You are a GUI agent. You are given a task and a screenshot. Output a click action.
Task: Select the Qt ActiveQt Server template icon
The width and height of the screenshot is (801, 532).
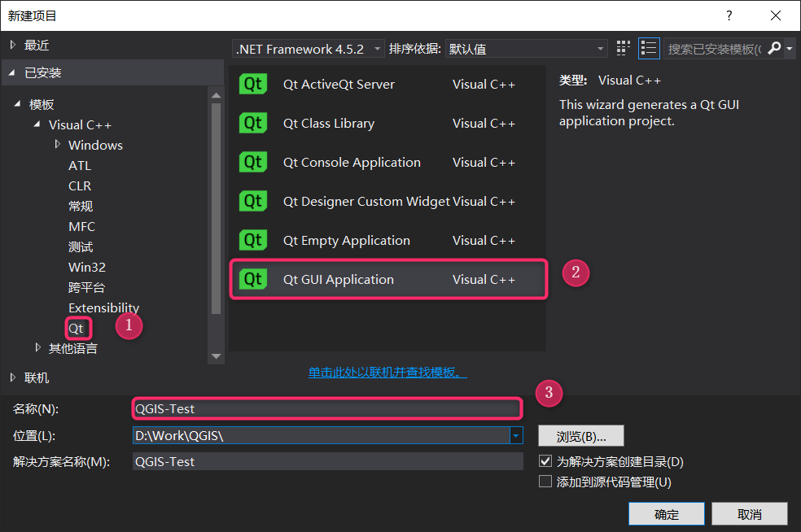[253, 85]
